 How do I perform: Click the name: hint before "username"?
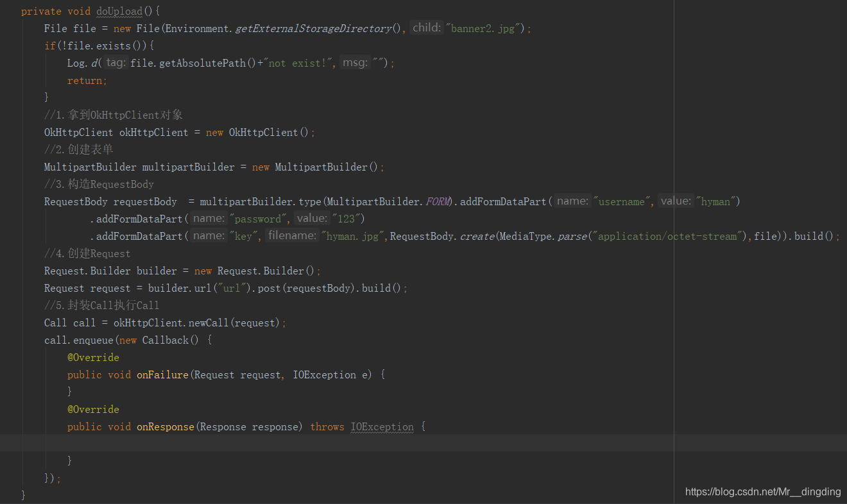[x=572, y=201]
